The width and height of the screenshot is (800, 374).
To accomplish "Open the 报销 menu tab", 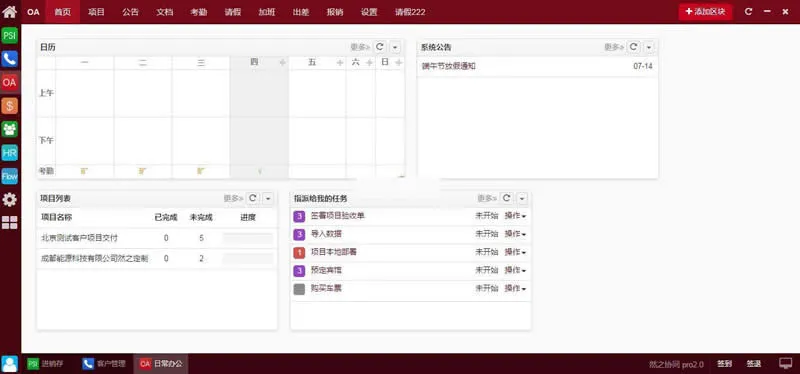I will [335, 12].
